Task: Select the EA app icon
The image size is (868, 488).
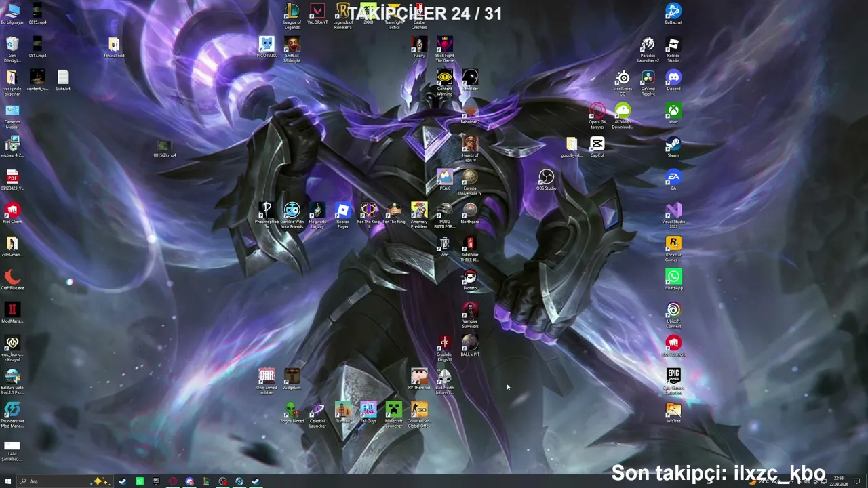Action: pos(673,178)
